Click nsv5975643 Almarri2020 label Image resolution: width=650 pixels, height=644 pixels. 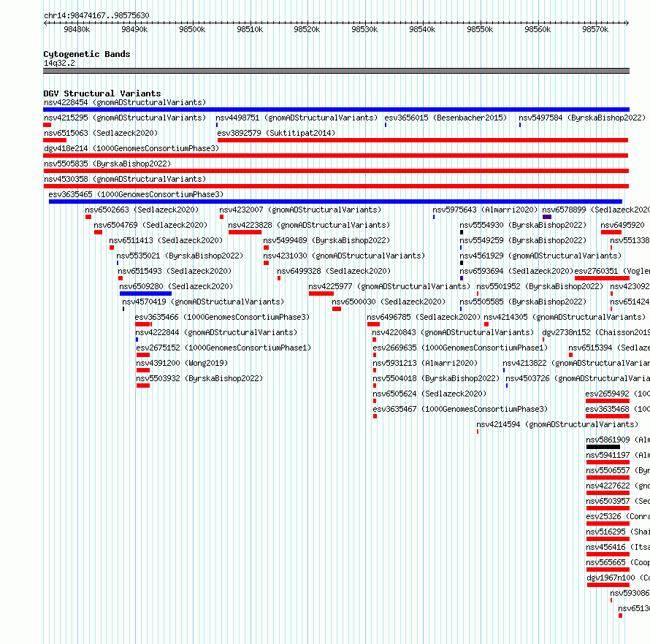tap(485, 210)
